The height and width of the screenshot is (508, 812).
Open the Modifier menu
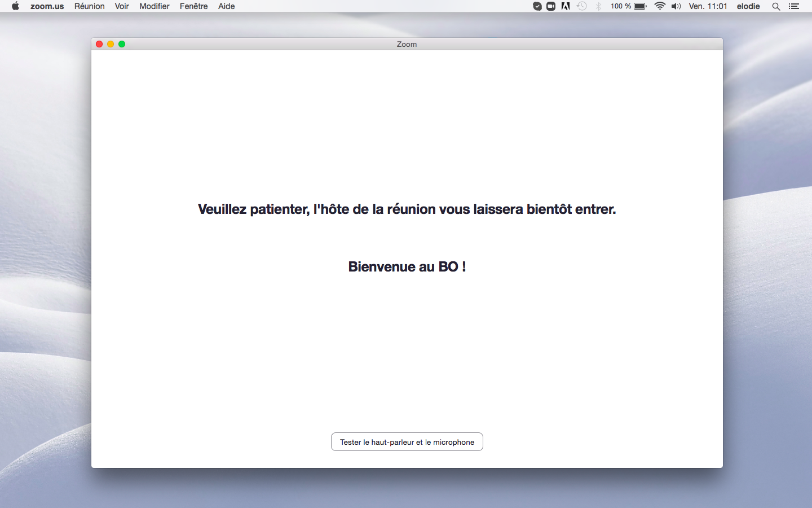tap(155, 6)
